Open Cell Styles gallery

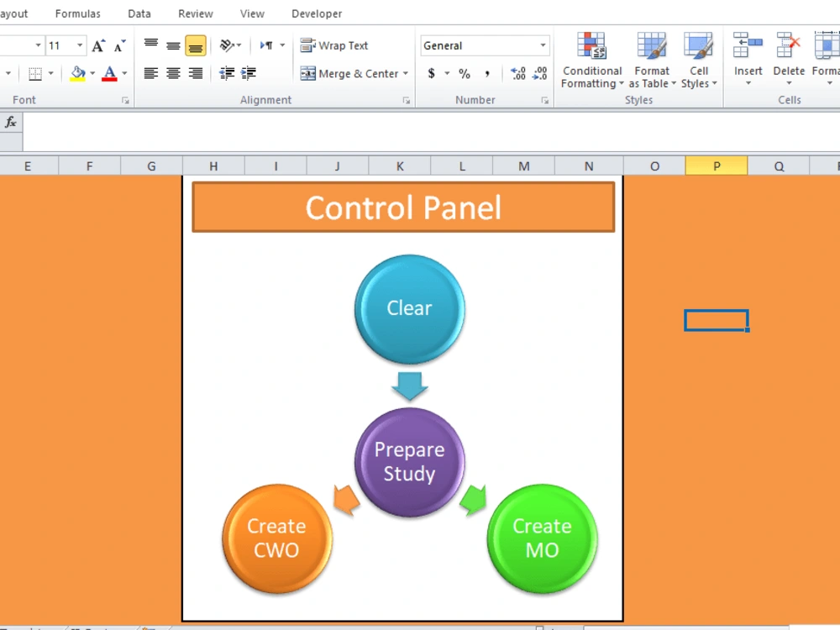pyautogui.click(x=699, y=60)
